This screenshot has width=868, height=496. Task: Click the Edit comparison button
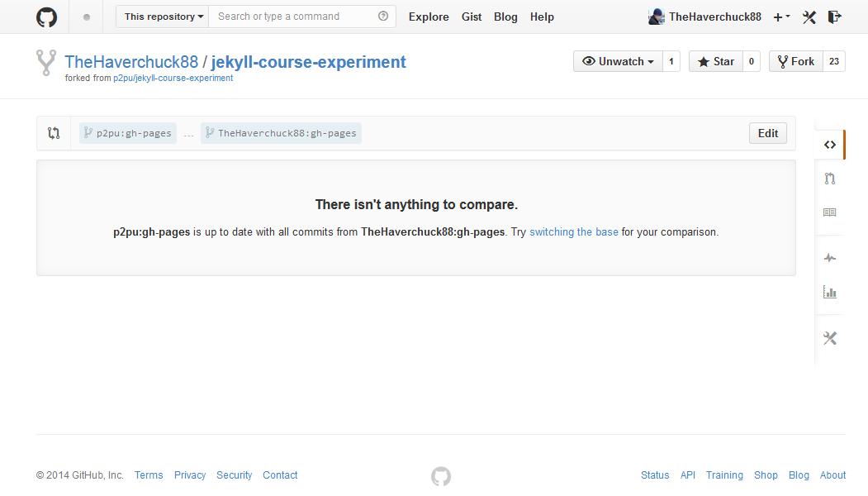(768, 133)
